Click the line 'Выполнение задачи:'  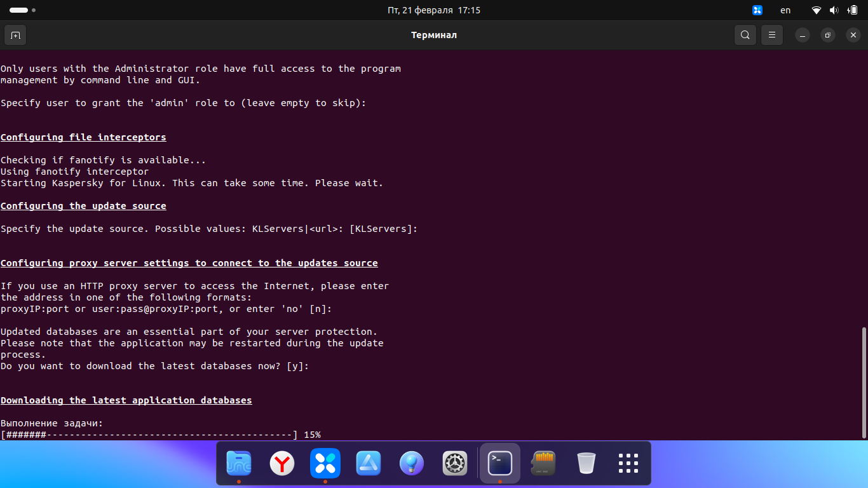[x=51, y=423]
